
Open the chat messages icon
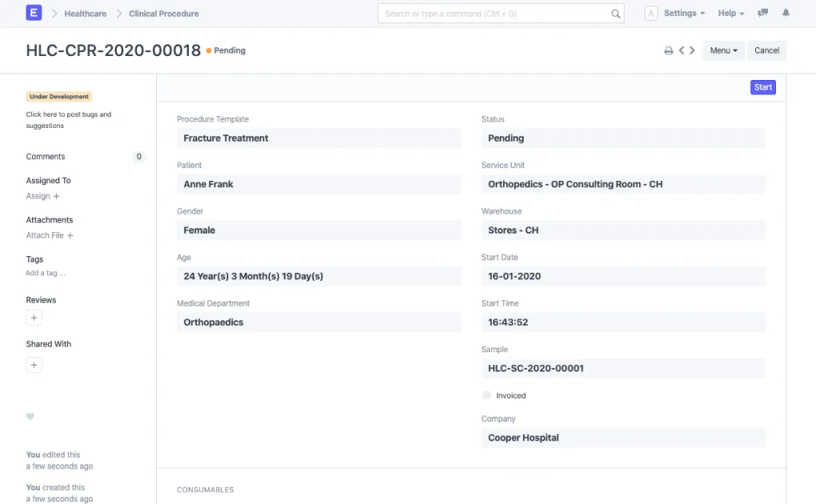coord(762,12)
